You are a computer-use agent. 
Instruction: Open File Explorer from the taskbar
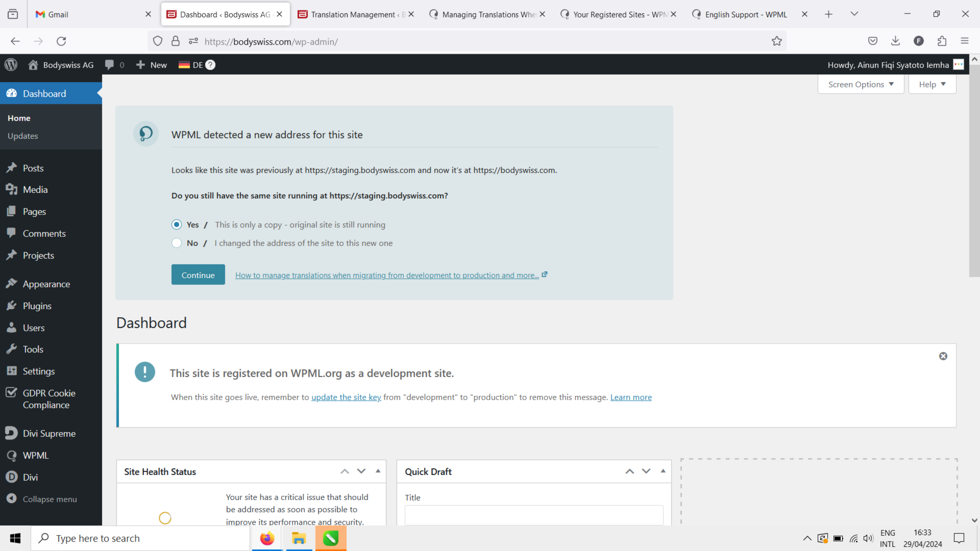pyautogui.click(x=299, y=539)
